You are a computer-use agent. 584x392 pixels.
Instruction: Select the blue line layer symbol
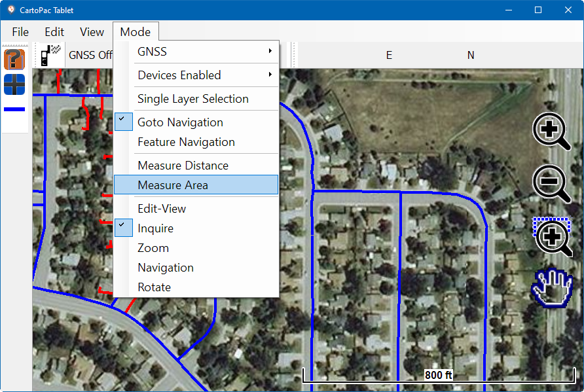[x=14, y=109]
